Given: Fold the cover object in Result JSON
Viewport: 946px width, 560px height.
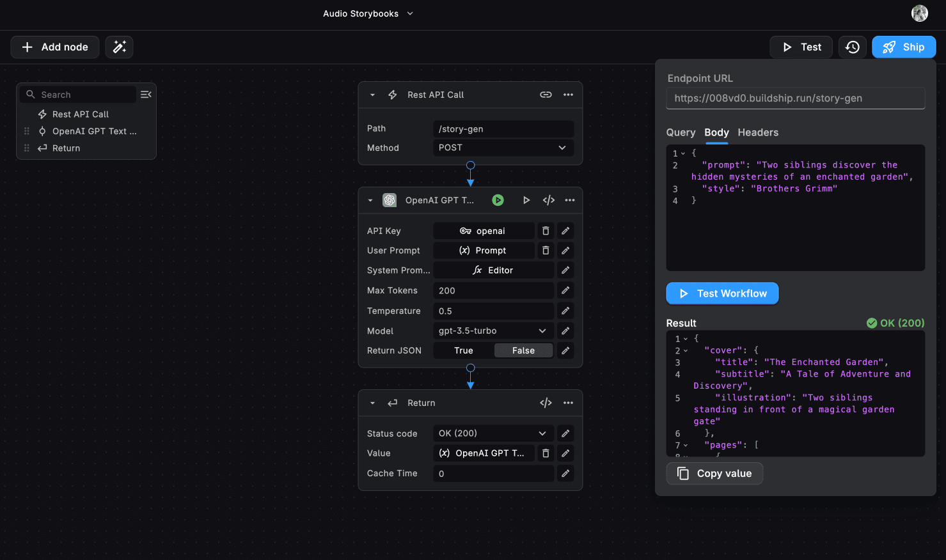Looking at the screenshot, I should tap(686, 350).
